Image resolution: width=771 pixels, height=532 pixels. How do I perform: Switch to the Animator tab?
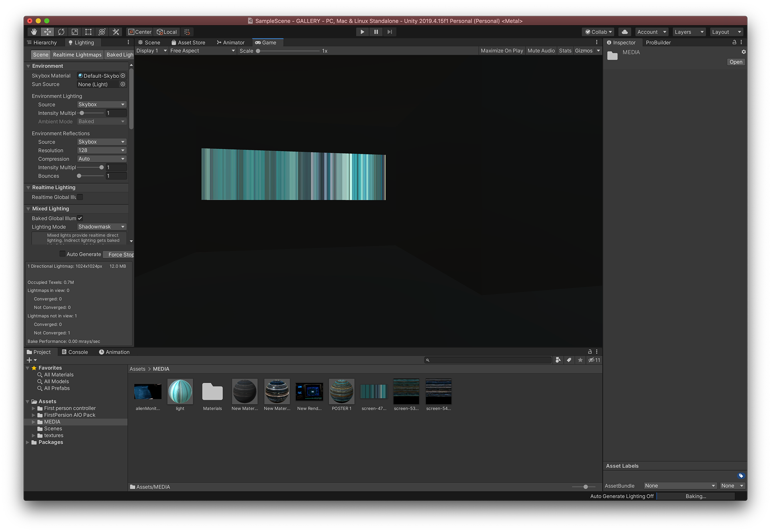(x=230, y=42)
